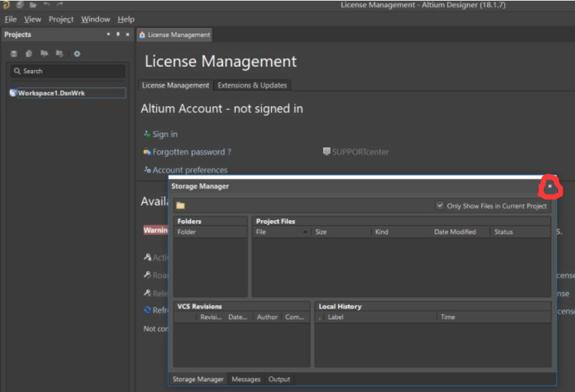Click the Status column header

tap(520, 231)
